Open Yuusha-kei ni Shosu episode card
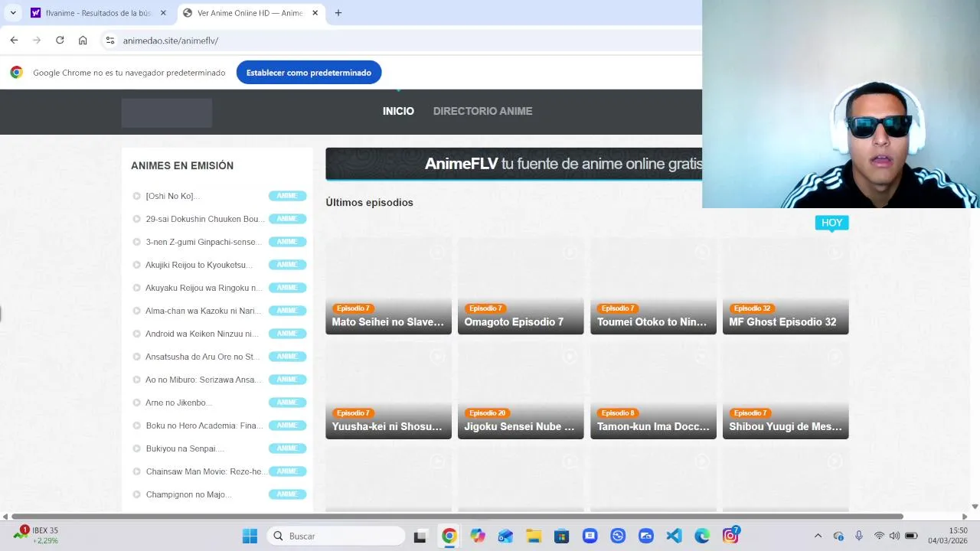Image resolution: width=980 pixels, height=551 pixels. 388,390
